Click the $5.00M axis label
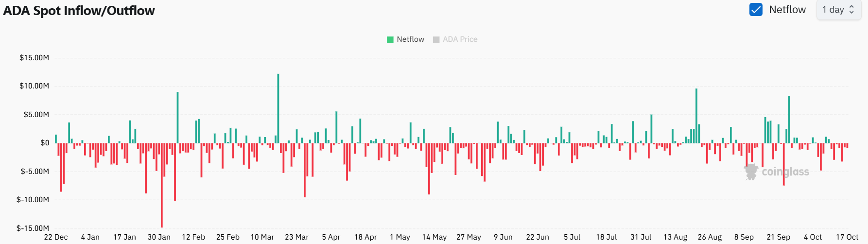Image resolution: width=868 pixels, height=244 pixels. [36, 115]
